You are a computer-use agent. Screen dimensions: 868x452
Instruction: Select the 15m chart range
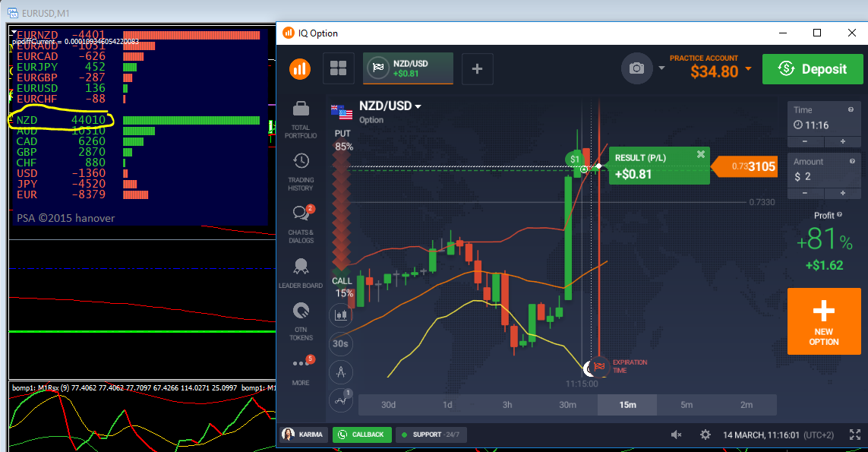[x=627, y=405]
